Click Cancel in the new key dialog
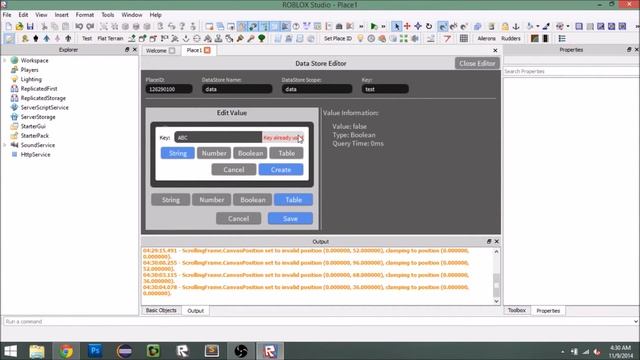The height and width of the screenshot is (360, 640). coord(234,169)
